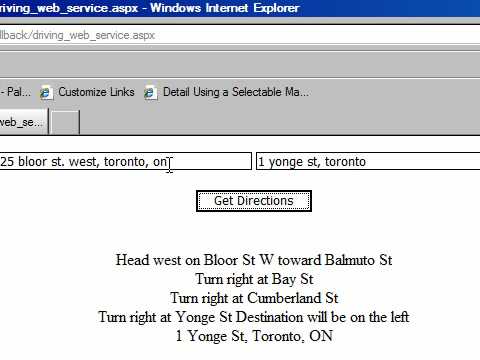Viewport: 480px width, 360px height.
Task: Click the Windows Internet Explorer title bar
Action: (240, 8)
